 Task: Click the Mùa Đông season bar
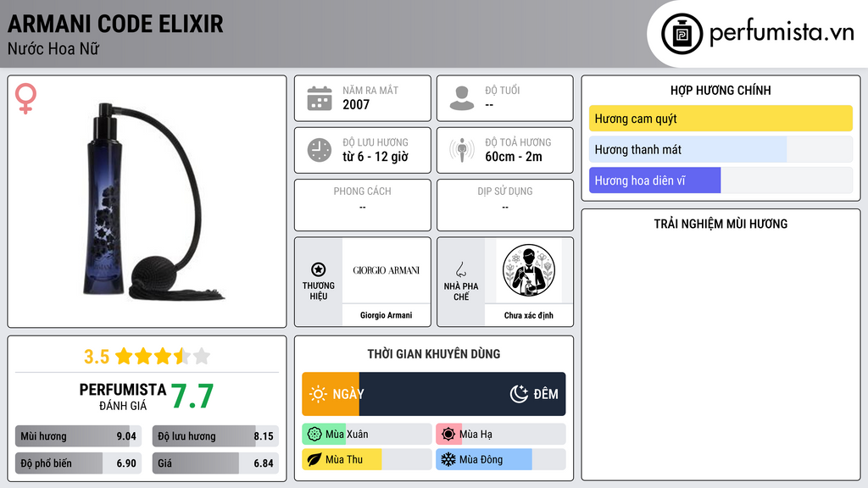(x=501, y=460)
